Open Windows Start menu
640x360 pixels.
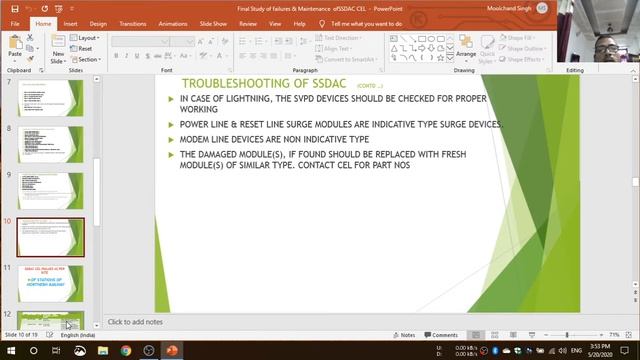[11, 351]
